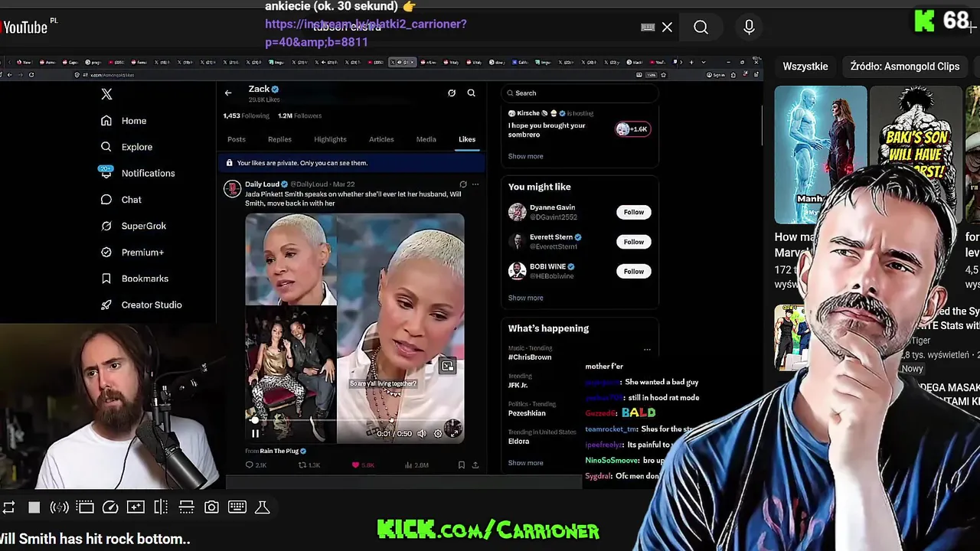
Task: Clear YouTube search with X icon
Action: click(667, 28)
